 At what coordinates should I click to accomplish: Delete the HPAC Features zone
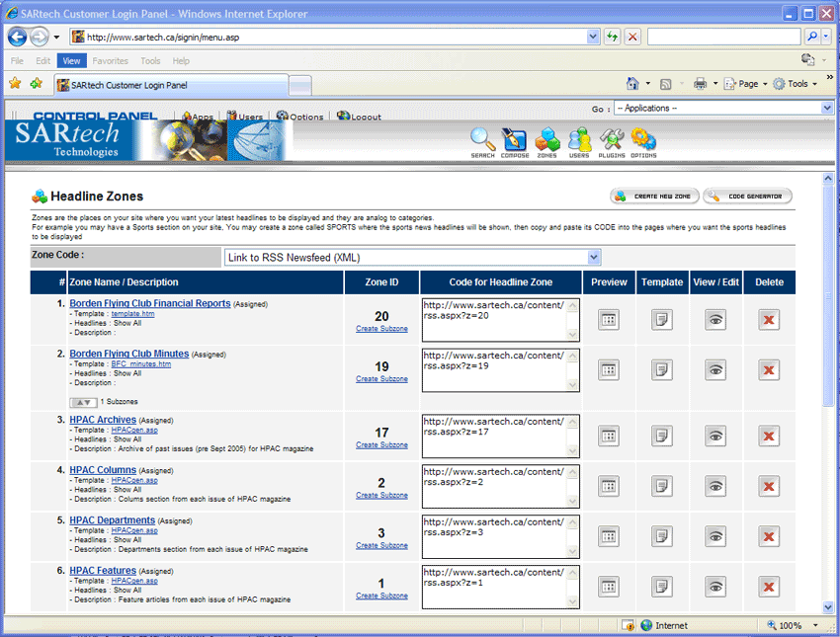click(x=769, y=587)
